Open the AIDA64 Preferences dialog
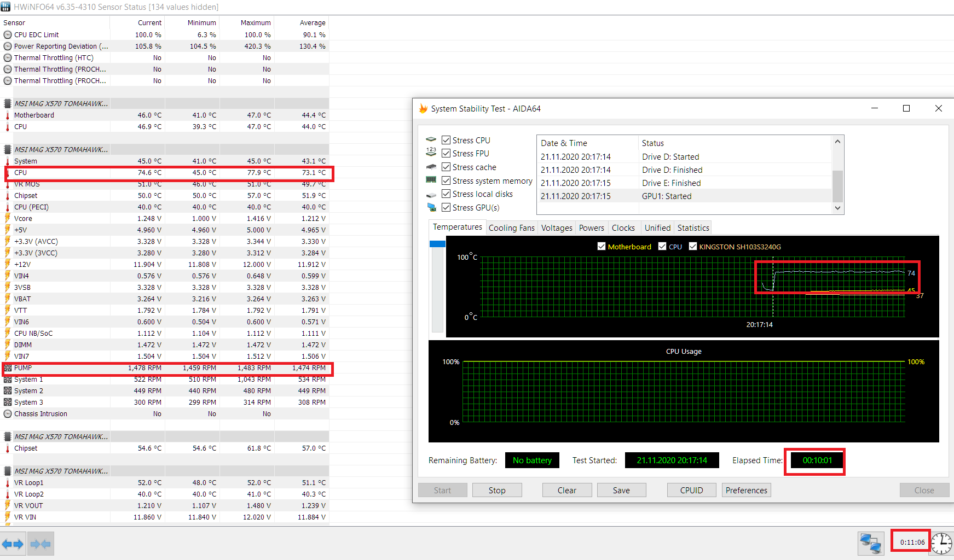The width and height of the screenshot is (954, 560). tap(746, 490)
